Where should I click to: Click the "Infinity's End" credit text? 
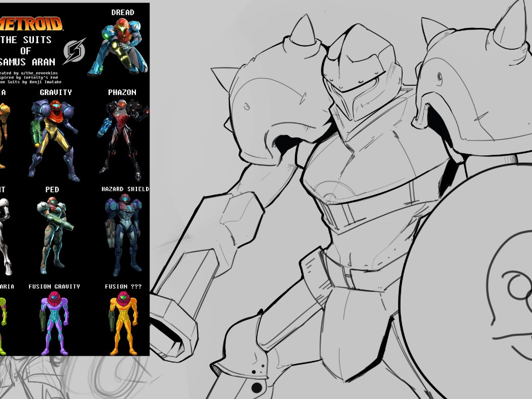[41, 78]
